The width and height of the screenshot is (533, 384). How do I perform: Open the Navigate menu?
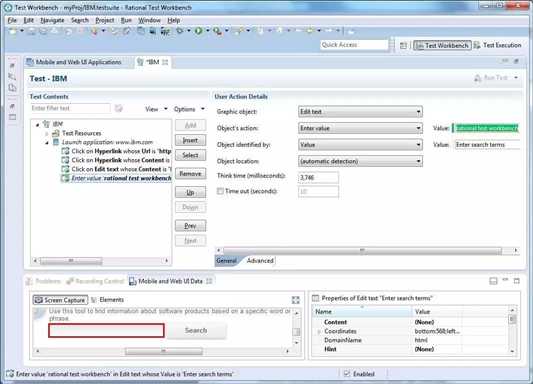[52, 20]
